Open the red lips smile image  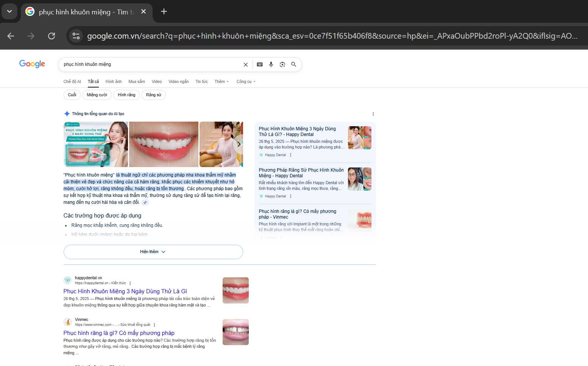coord(164,144)
